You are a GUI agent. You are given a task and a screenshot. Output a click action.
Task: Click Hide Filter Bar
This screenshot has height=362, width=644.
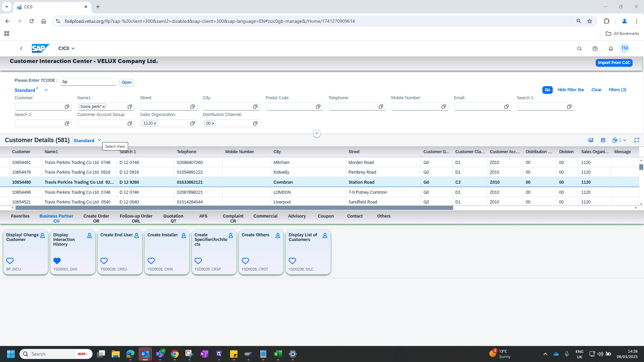(x=571, y=90)
